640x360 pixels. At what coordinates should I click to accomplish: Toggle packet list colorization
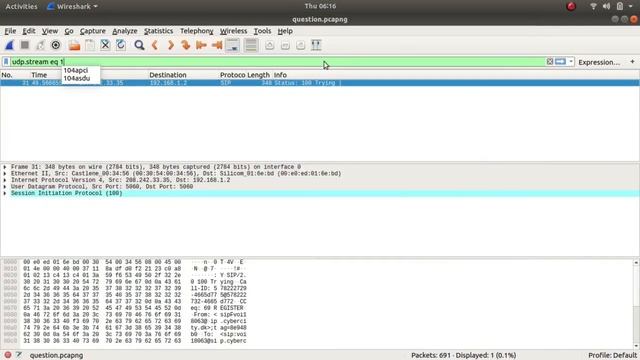(251, 45)
